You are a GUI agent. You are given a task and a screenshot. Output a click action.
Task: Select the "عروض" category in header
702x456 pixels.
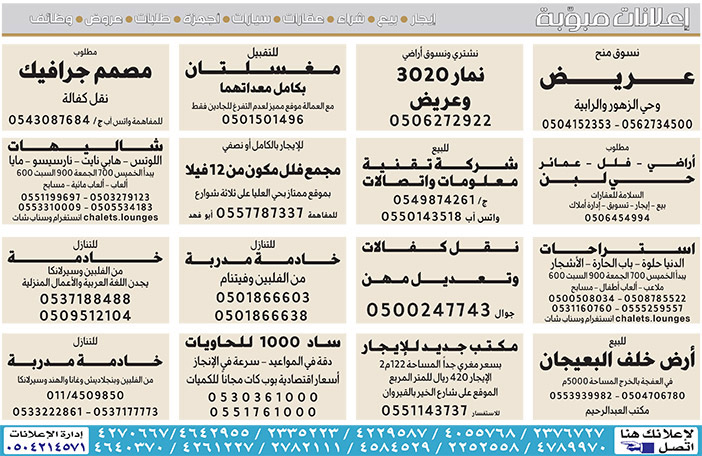pos(103,19)
